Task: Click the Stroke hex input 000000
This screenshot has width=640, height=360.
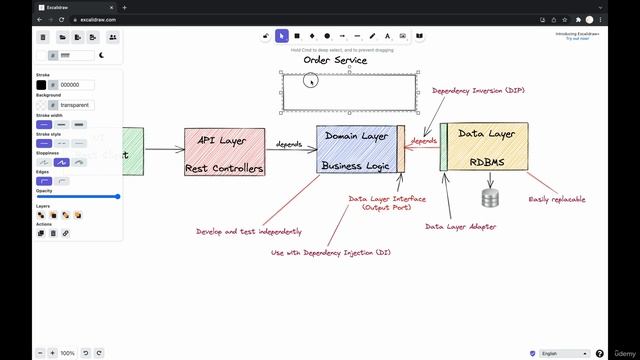Action: pos(76,85)
